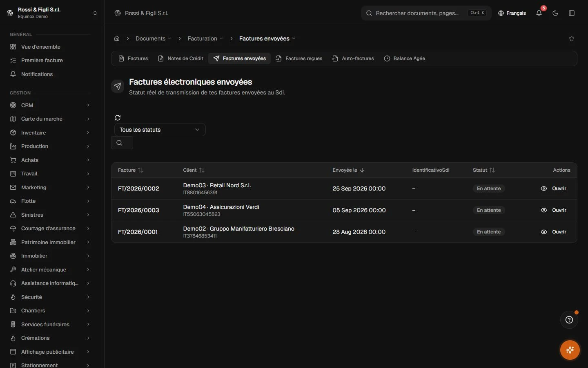588x368 pixels.
Task: Launch the orange AI assistant button
Action: 570,350
